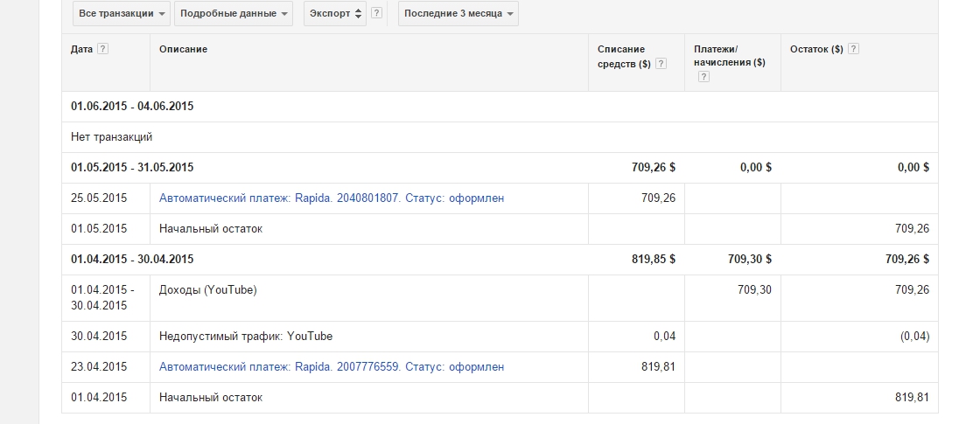
Task: Open the Все транзакции dropdown
Action: coord(116,14)
